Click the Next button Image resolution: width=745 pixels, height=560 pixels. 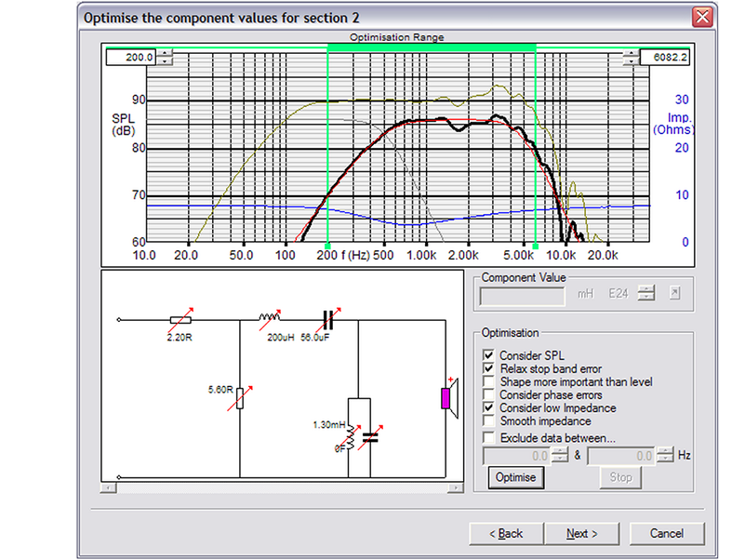(x=581, y=534)
